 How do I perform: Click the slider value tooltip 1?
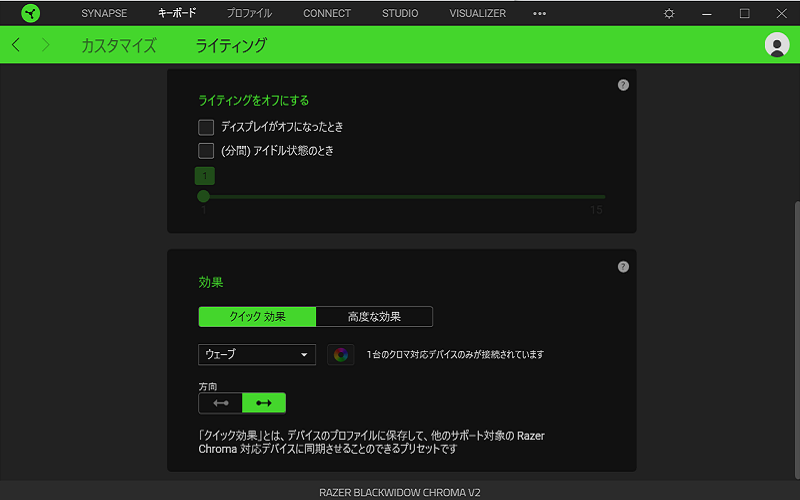click(205, 176)
